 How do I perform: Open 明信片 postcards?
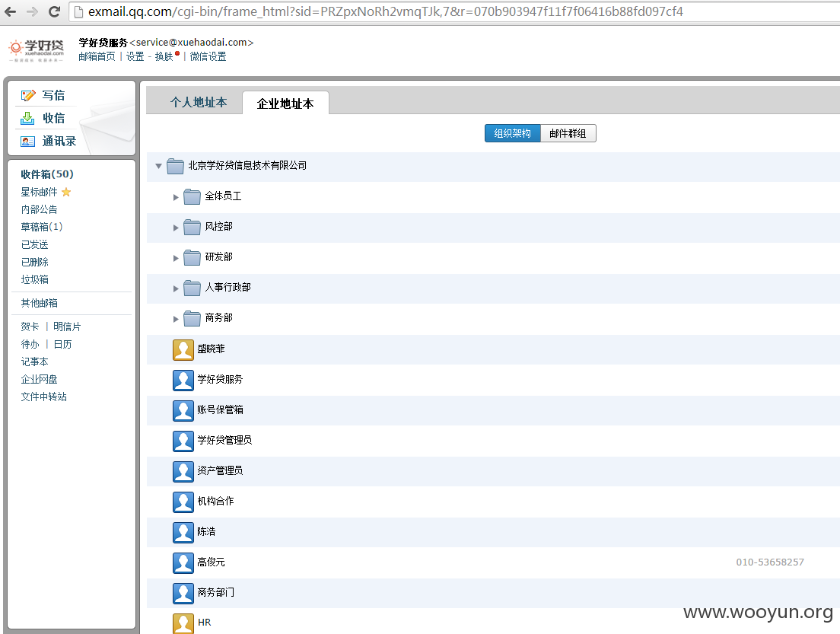(x=67, y=327)
